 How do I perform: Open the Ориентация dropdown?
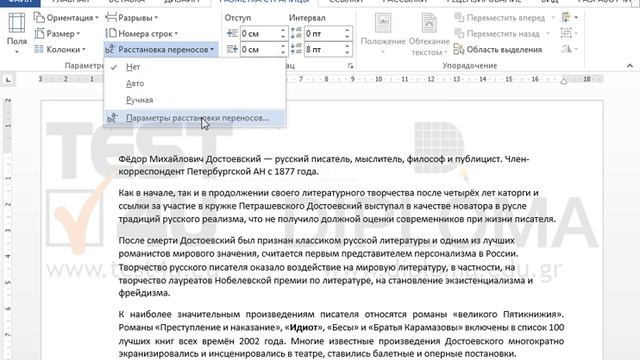coord(67,18)
